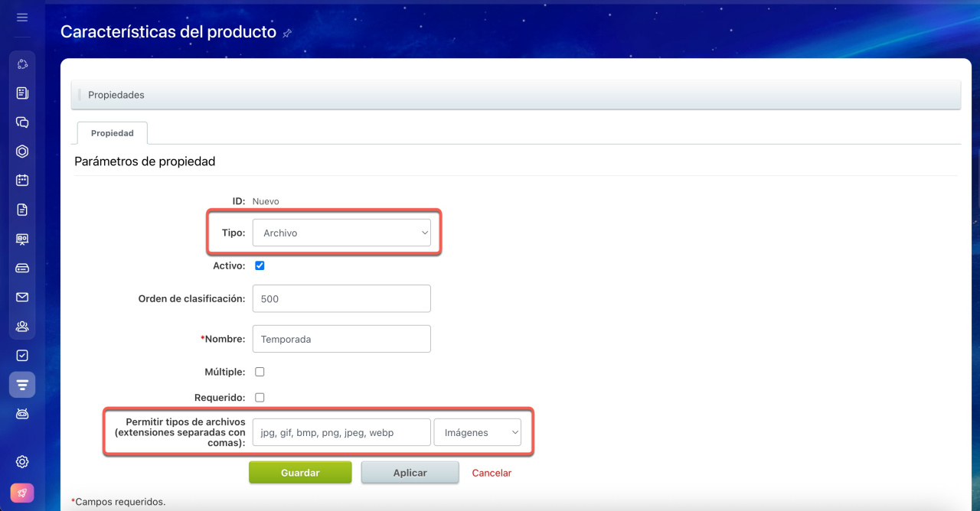Open the tasks checkmark icon in the sidebar
The width and height of the screenshot is (980, 511).
pos(22,355)
